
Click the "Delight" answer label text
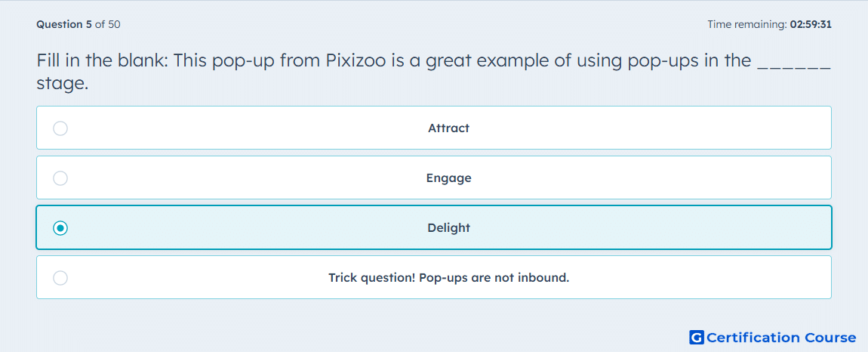pyautogui.click(x=449, y=228)
